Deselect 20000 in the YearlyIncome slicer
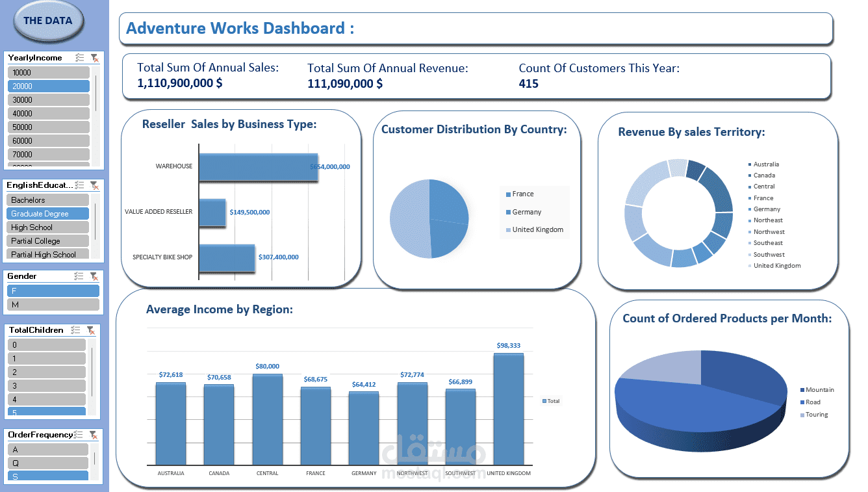The height and width of the screenshot is (492, 868). coord(49,86)
